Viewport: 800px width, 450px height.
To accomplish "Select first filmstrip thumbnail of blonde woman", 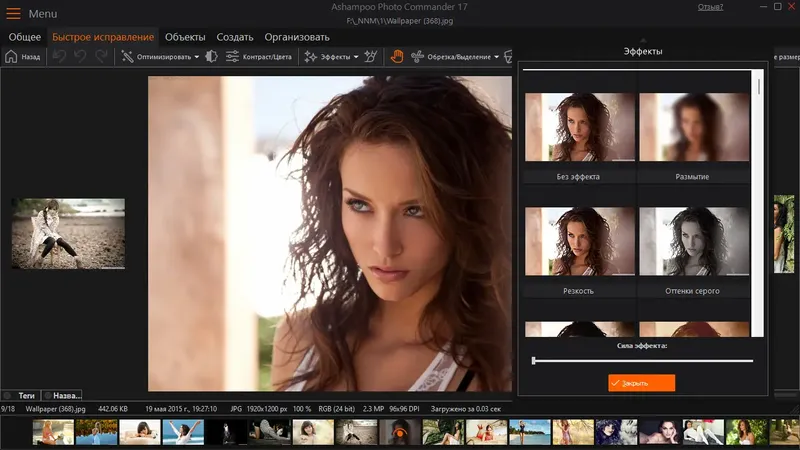I will 53,432.
